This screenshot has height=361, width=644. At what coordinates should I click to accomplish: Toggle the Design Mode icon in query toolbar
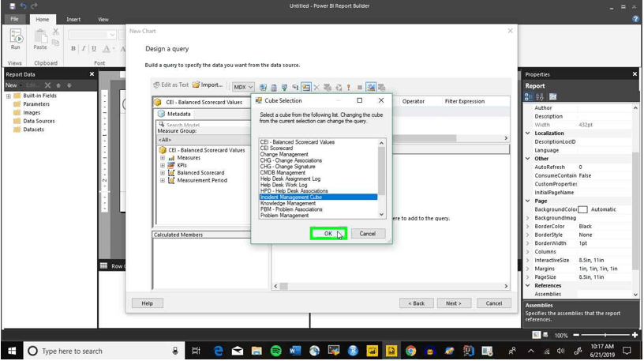(371, 87)
